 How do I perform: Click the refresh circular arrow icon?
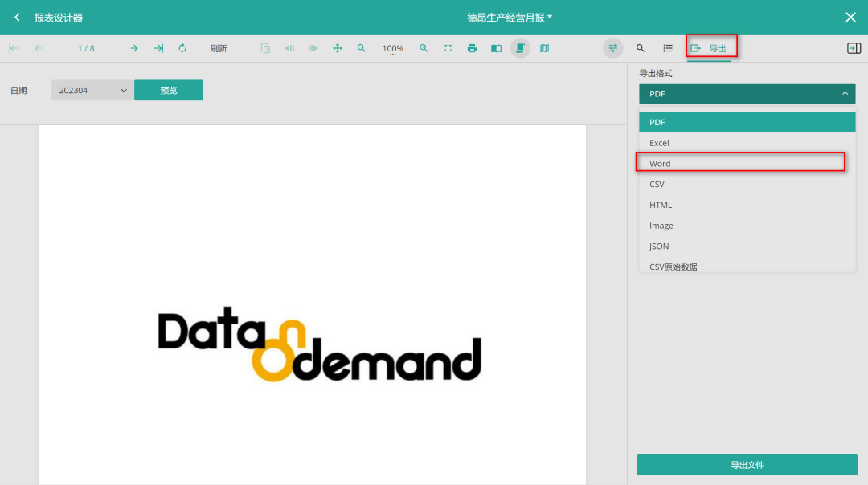(182, 48)
